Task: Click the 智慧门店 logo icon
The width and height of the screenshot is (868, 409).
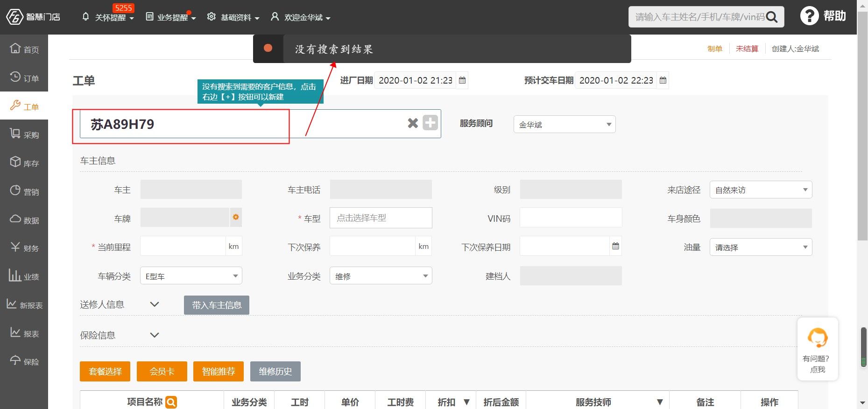Action: (x=14, y=17)
